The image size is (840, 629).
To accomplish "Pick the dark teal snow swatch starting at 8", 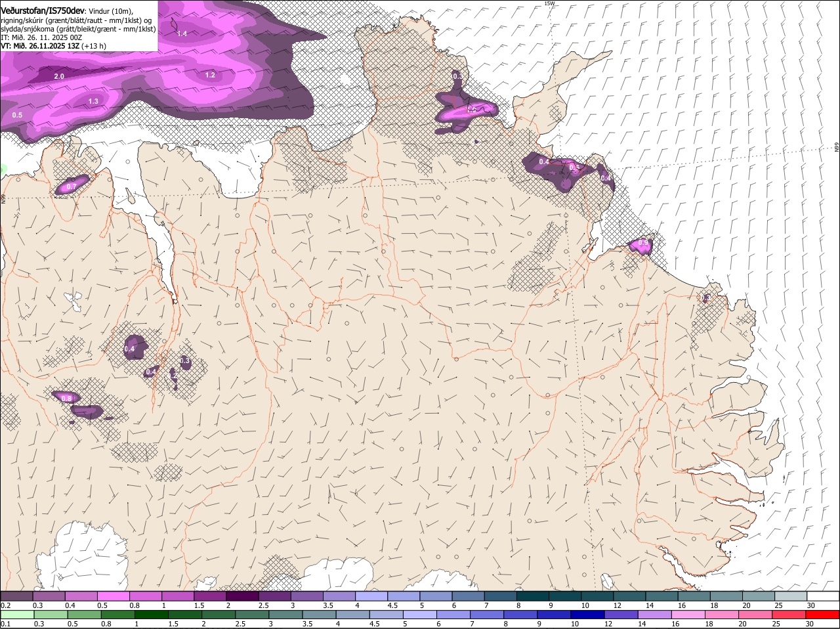I will click(533, 596).
